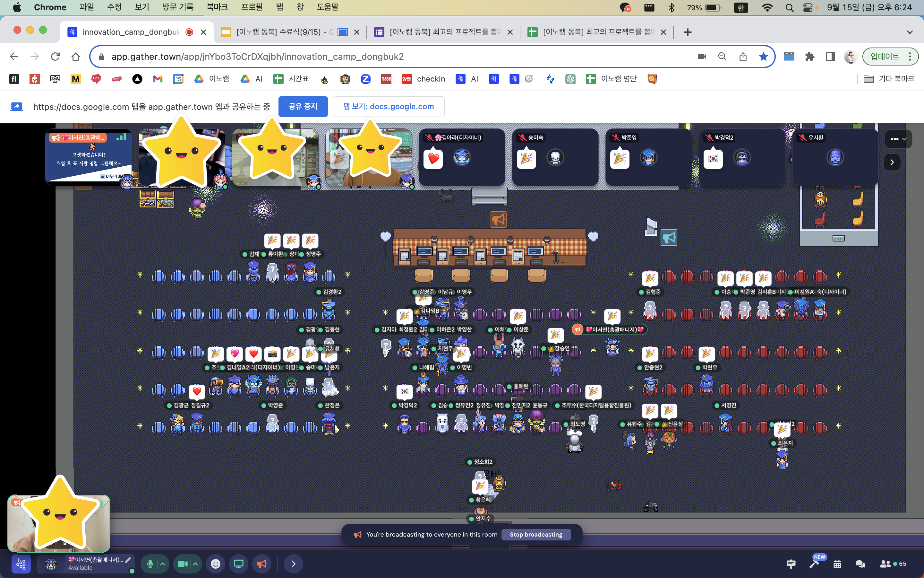Open the 북마크 menu in menu bar
This screenshot has height=578, width=924.
click(217, 7)
